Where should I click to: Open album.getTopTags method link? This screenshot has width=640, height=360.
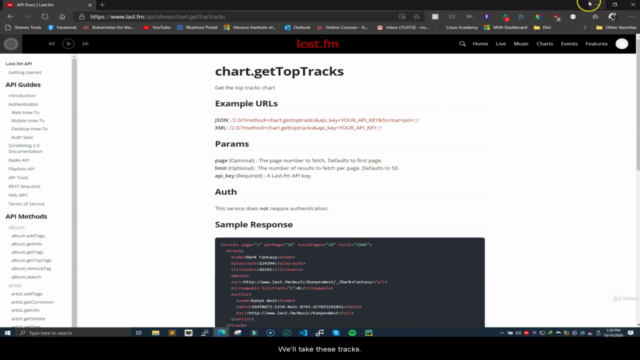click(31, 260)
